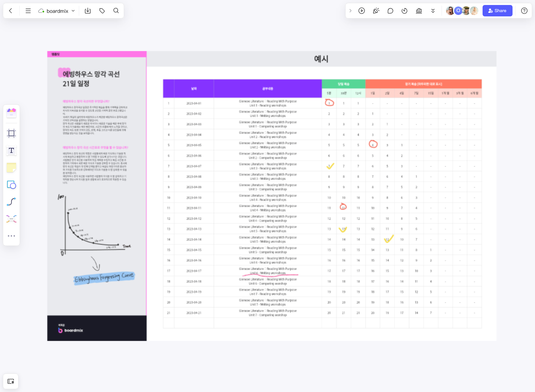Open the minimap panel icon at bottom left
The image size is (535, 392).
click(x=11, y=381)
